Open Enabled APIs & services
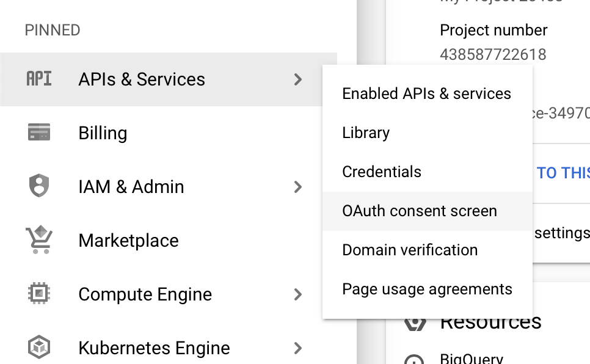The height and width of the screenshot is (364, 590). point(426,93)
